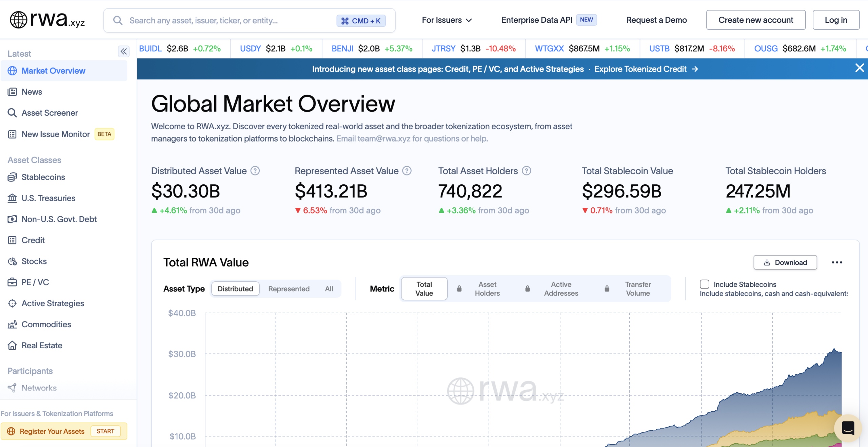This screenshot has width=868, height=447.
Task: Click the $413.21B represented value
Action: point(331,191)
